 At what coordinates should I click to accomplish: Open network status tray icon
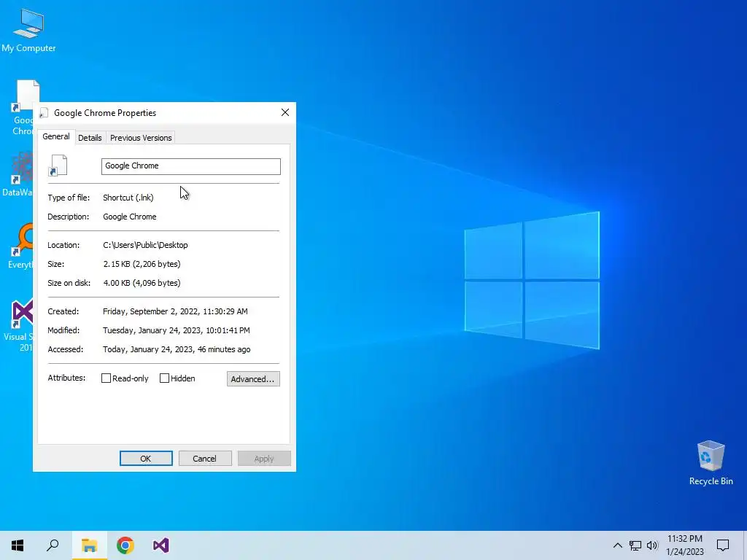[635, 545]
